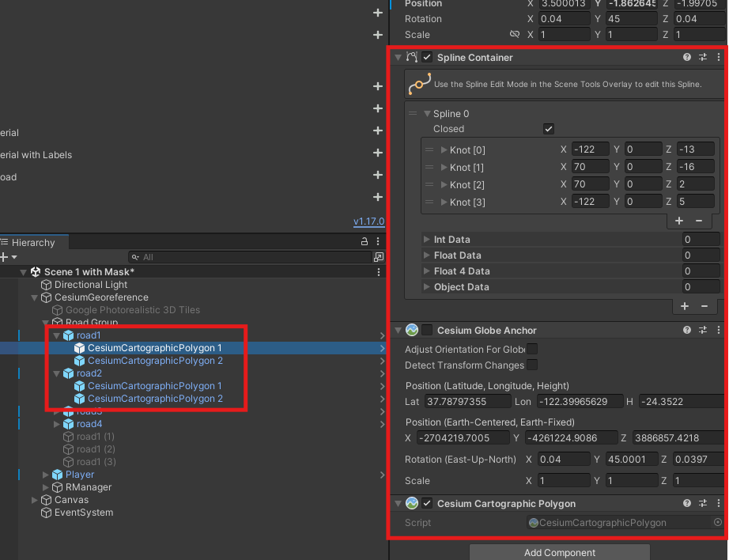This screenshot has height=560, width=729.
Task: Click the Knot [0] X value field
Action: tap(590, 149)
